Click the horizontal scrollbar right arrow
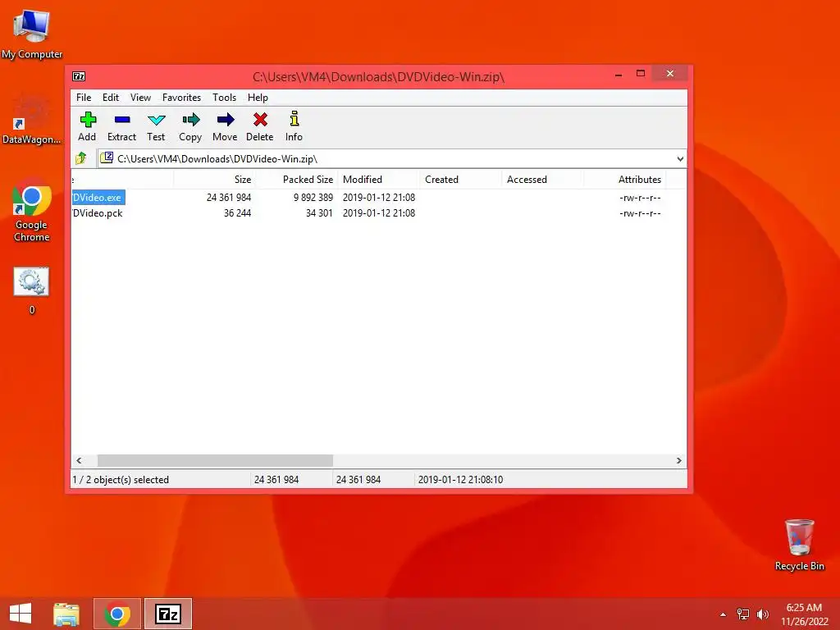The image size is (840, 630). (x=678, y=461)
